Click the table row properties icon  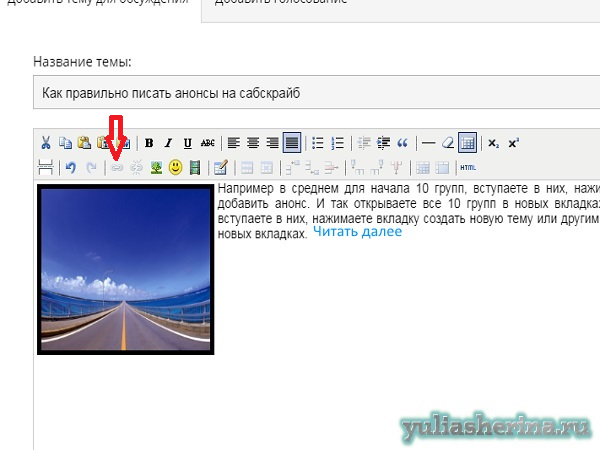pyautogui.click(x=247, y=168)
